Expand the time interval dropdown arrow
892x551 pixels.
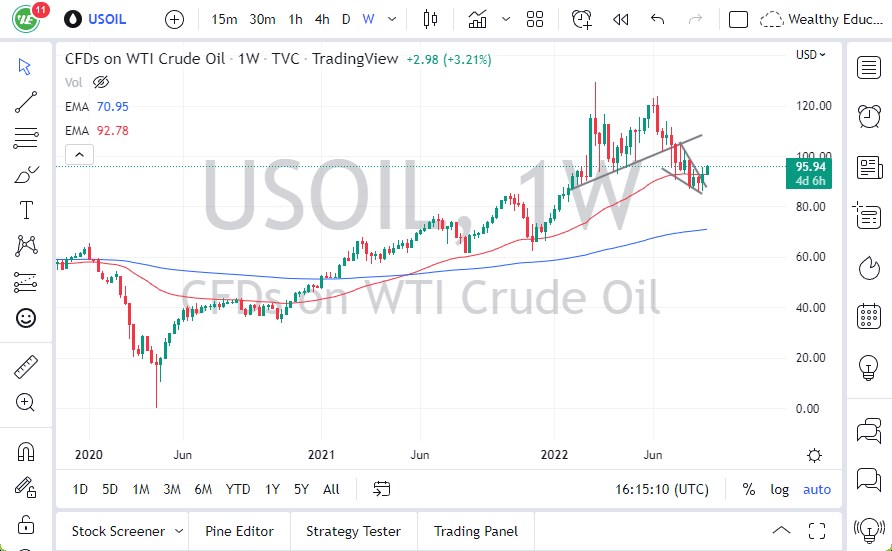pyautogui.click(x=392, y=19)
